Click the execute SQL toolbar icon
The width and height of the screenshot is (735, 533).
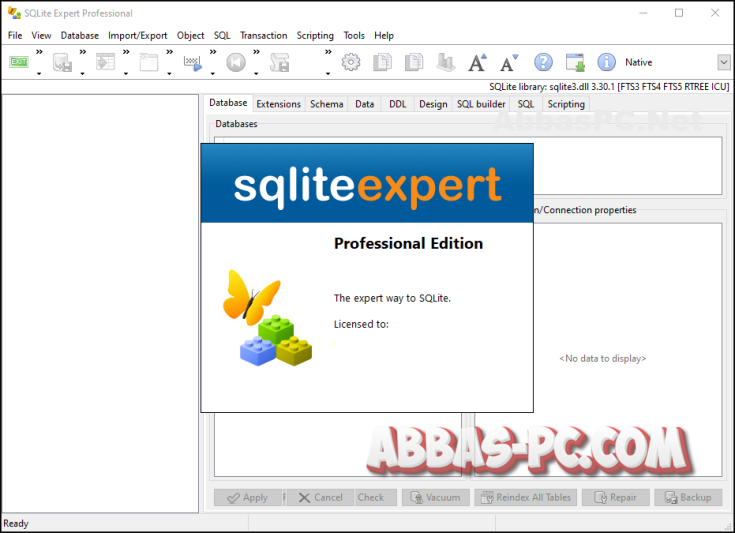click(192, 62)
